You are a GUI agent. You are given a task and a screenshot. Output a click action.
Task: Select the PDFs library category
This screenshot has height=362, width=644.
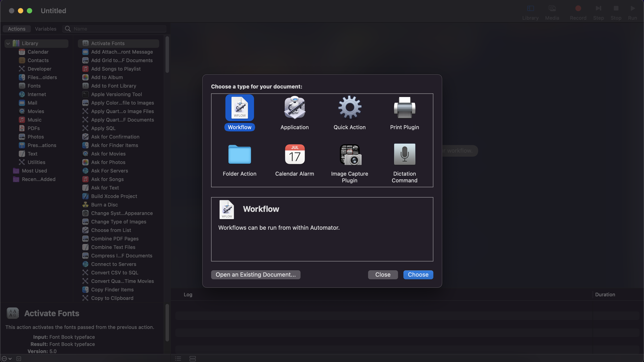34,128
